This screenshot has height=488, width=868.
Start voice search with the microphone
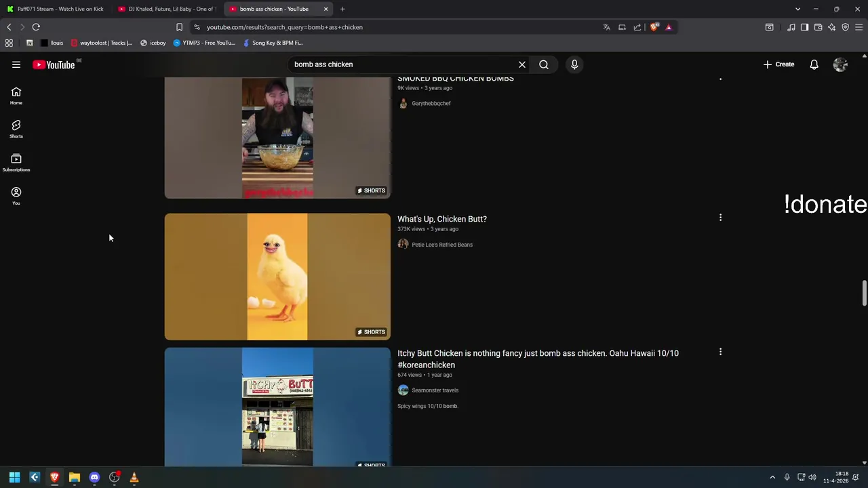coord(574,64)
